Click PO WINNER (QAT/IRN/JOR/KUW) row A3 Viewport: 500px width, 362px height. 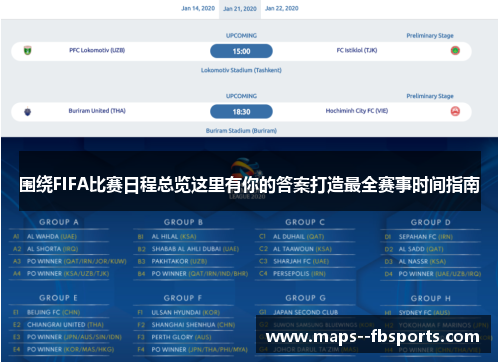77,261
